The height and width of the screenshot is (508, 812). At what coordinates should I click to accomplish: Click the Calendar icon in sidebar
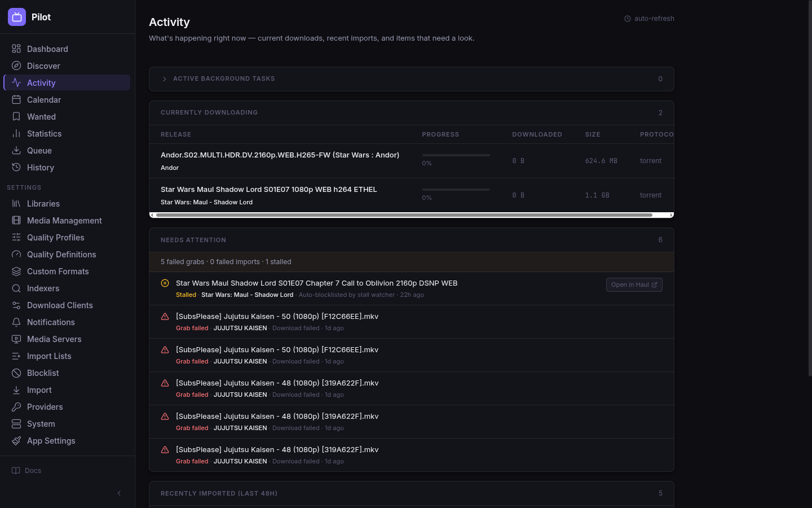click(x=16, y=100)
